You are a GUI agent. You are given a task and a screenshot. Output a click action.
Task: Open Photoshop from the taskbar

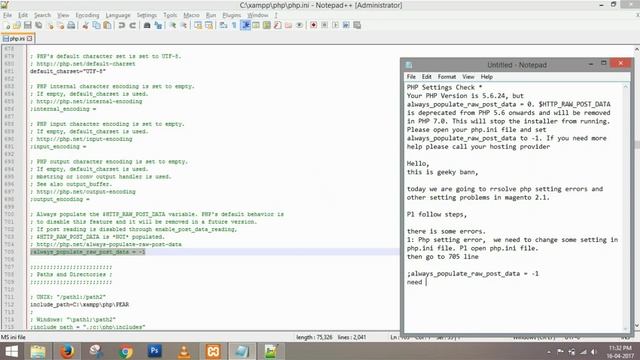click(155, 351)
